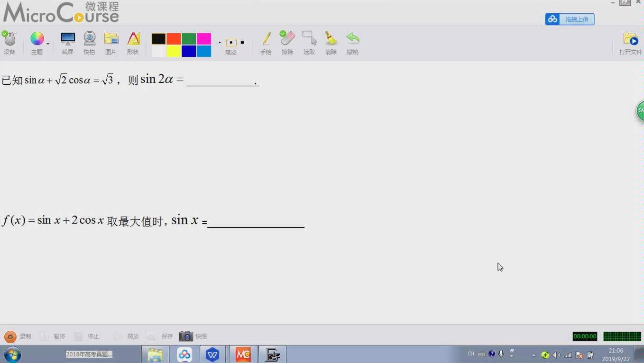Click the 00:00:00 recording timer
The height and width of the screenshot is (363, 644).
coord(585,336)
